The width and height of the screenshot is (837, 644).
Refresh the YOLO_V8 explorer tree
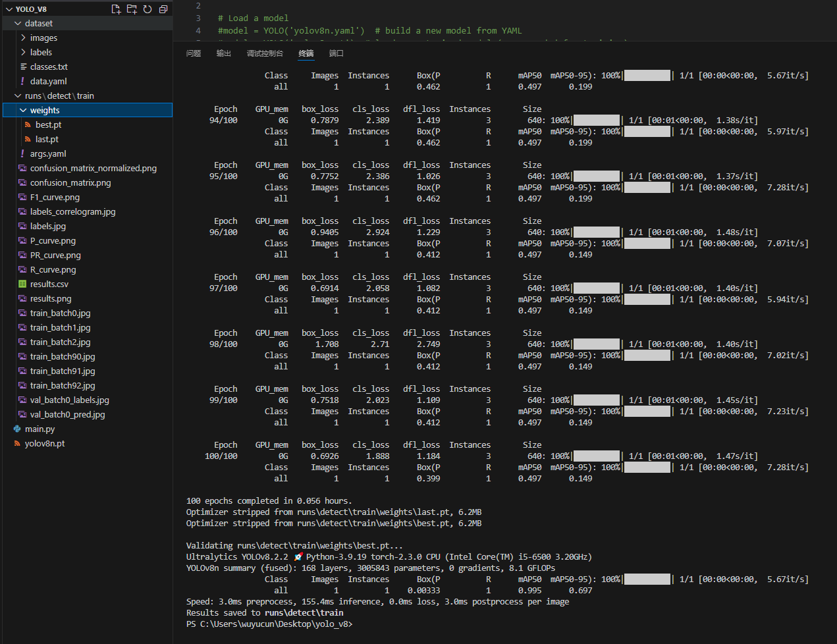click(x=148, y=9)
